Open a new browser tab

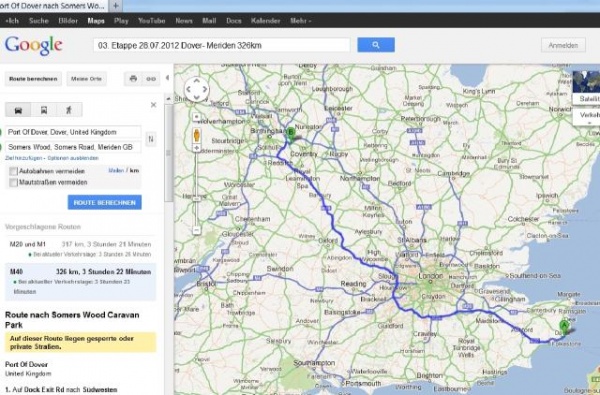click(x=116, y=6)
